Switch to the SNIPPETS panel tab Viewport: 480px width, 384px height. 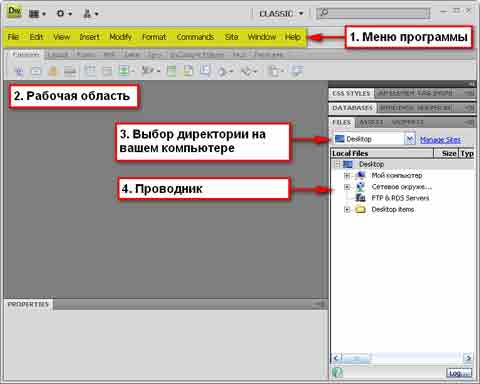pos(407,122)
